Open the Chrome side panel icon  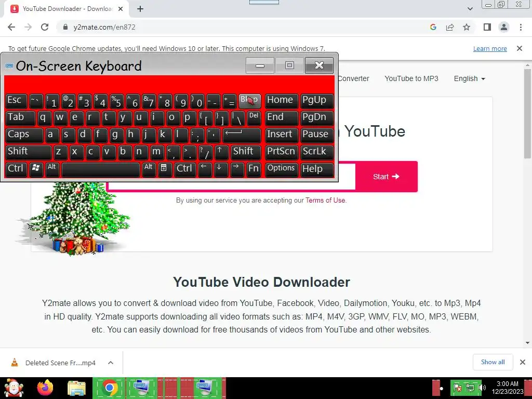click(x=487, y=27)
